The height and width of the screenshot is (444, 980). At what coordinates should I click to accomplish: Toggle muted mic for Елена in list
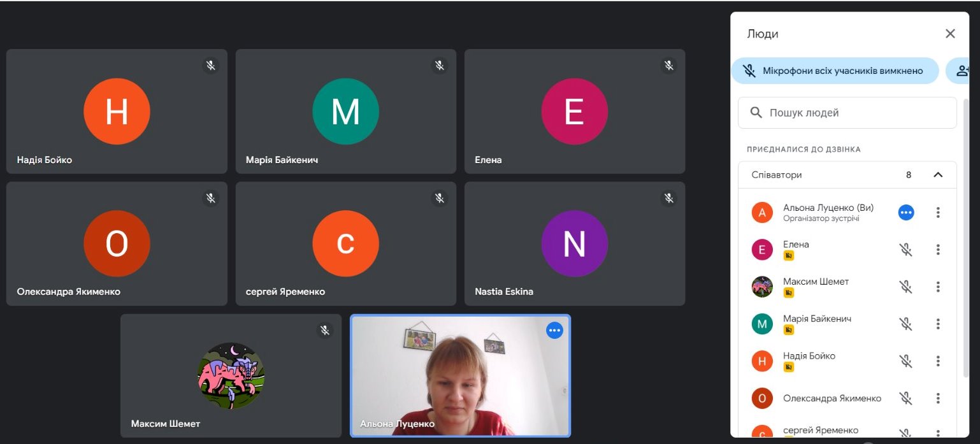click(906, 250)
